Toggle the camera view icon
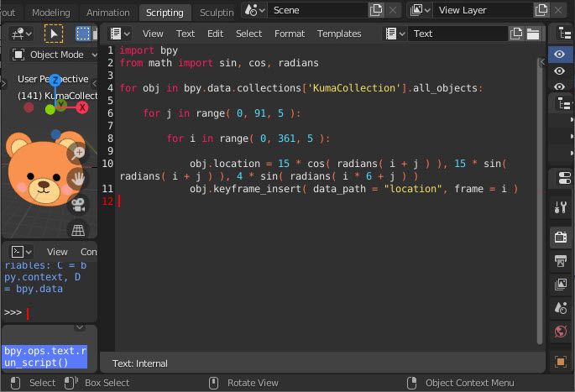The width and height of the screenshot is (575, 392). [78, 203]
